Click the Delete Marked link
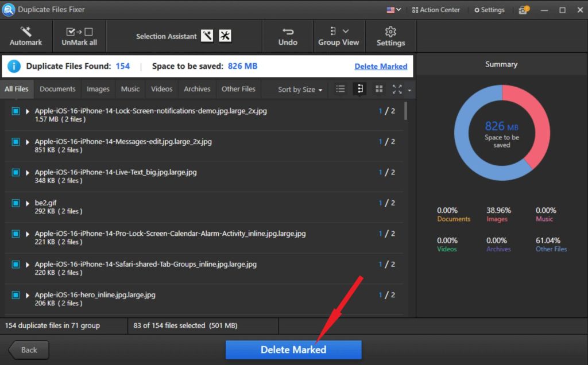This screenshot has height=365, width=588. tap(381, 66)
